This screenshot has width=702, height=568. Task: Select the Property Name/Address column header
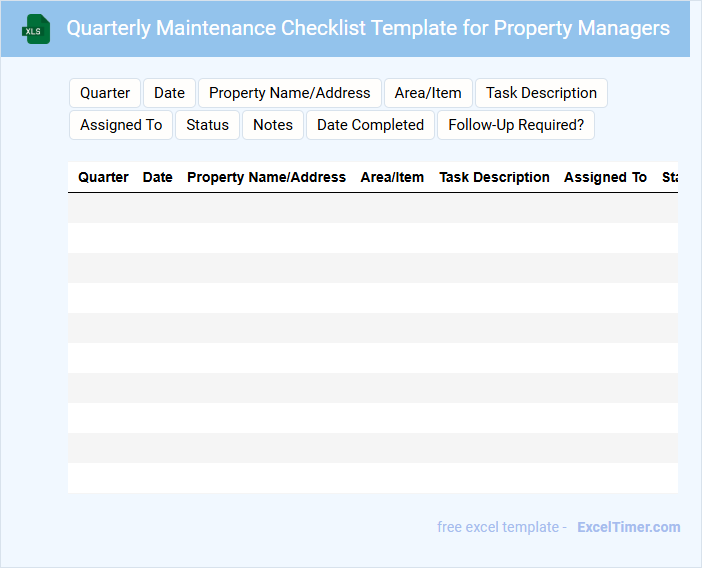pyautogui.click(x=266, y=177)
